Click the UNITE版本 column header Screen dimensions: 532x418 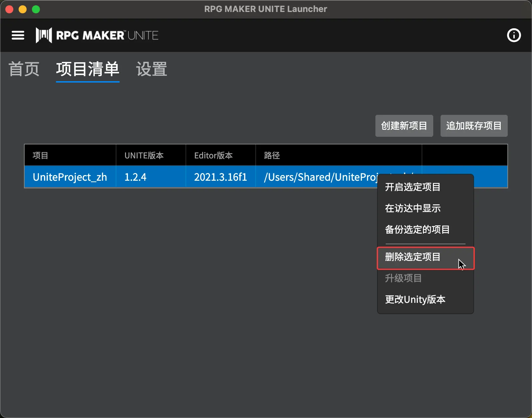pos(151,155)
